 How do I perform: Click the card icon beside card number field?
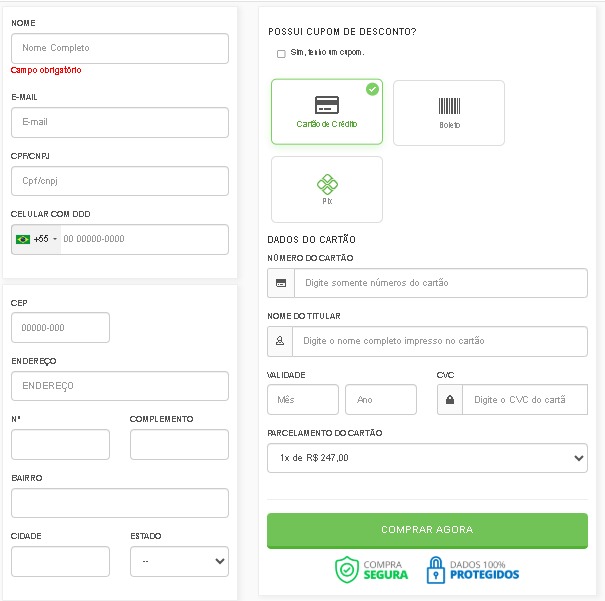point(281,283)
